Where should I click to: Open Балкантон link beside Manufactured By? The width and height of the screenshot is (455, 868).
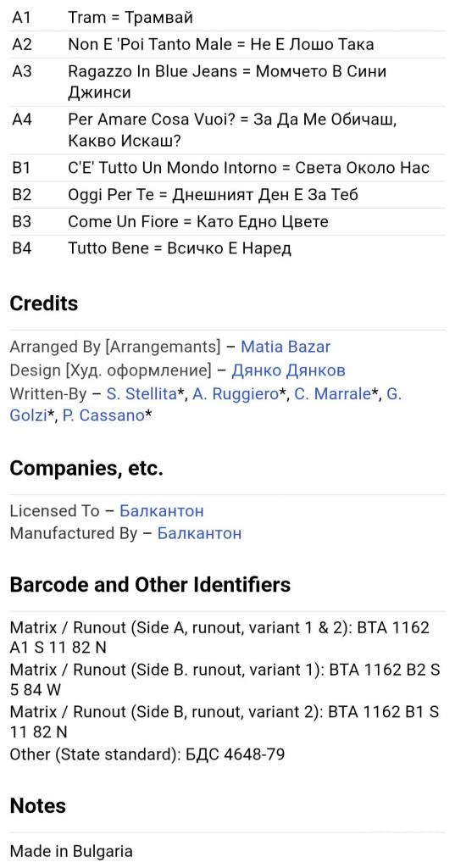tap(199, 534)
